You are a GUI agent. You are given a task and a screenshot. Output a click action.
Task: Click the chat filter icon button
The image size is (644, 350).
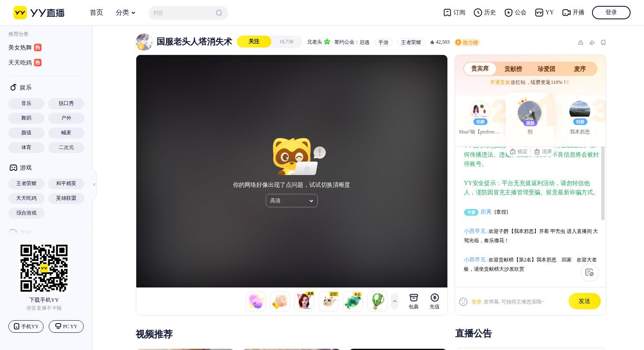point(589,272)
